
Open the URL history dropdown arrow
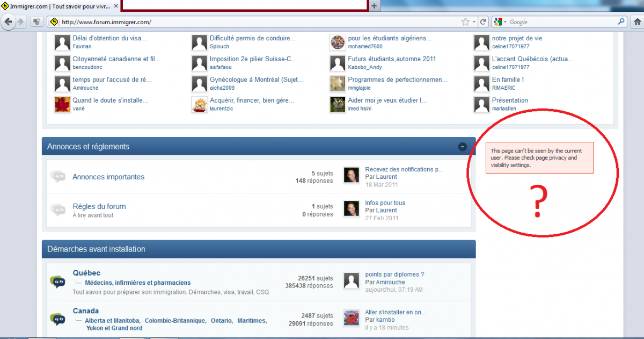pyautogui.click(x=474, y=22)
